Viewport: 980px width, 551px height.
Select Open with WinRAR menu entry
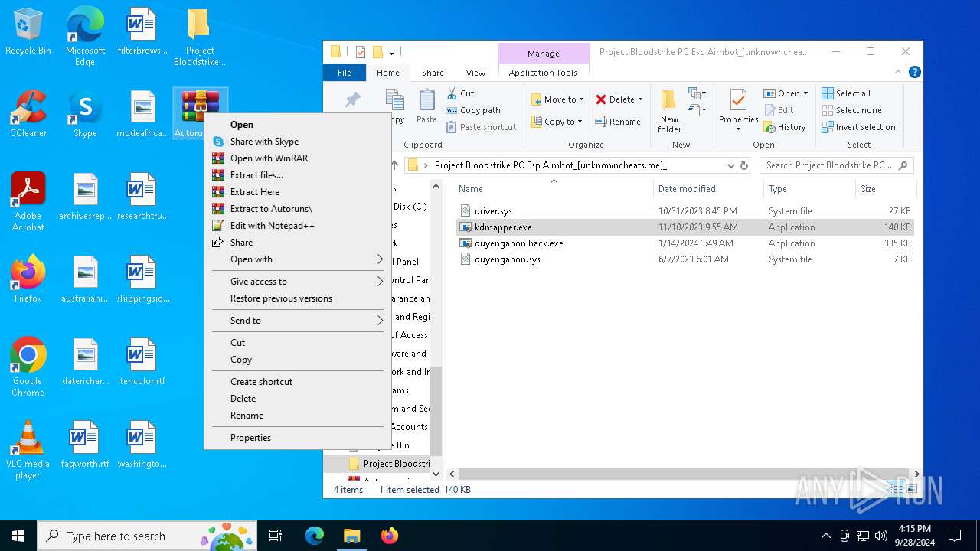click(298, 158)
